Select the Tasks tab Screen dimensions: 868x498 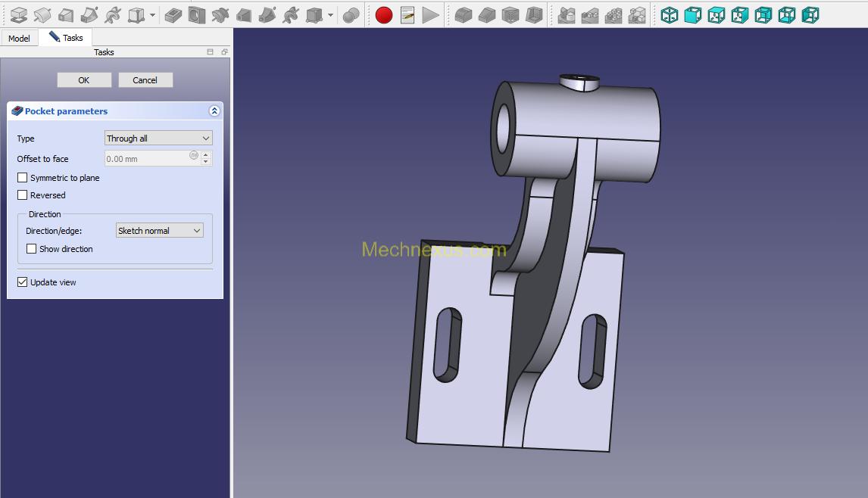(x=67, y=38)
